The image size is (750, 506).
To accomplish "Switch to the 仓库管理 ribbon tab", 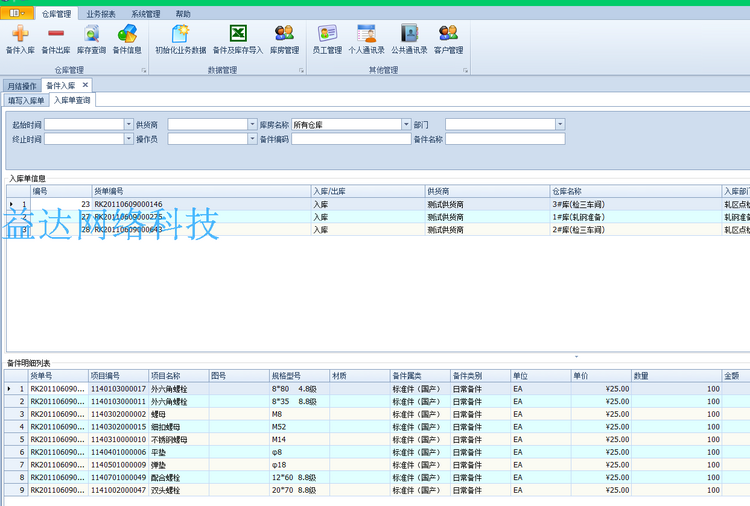I will pyautogui.click(x=56, y=14).
